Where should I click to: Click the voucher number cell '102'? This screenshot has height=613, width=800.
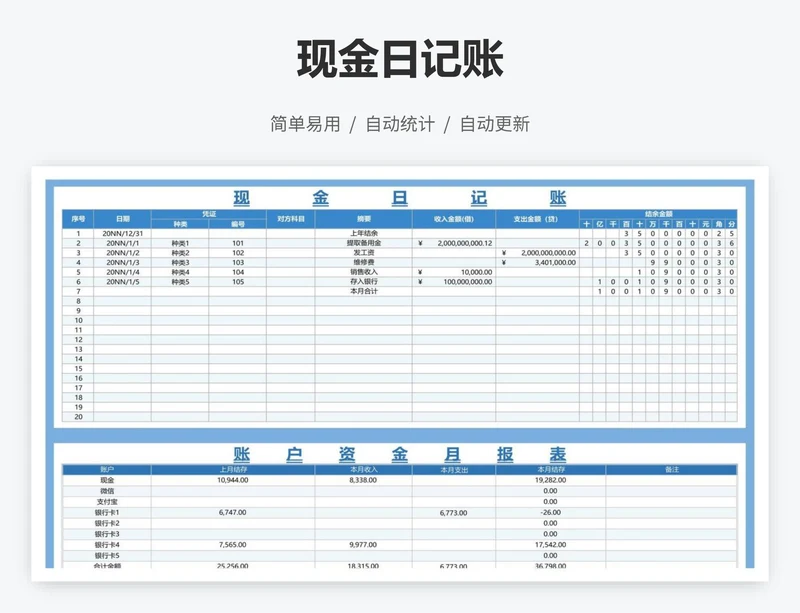click(238, 253)
